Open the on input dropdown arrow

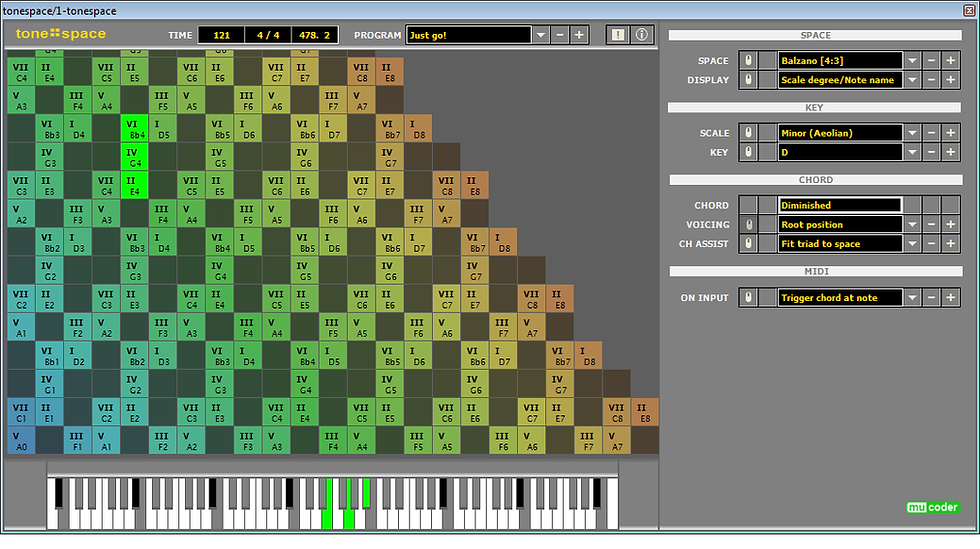(x=912, y=298)
